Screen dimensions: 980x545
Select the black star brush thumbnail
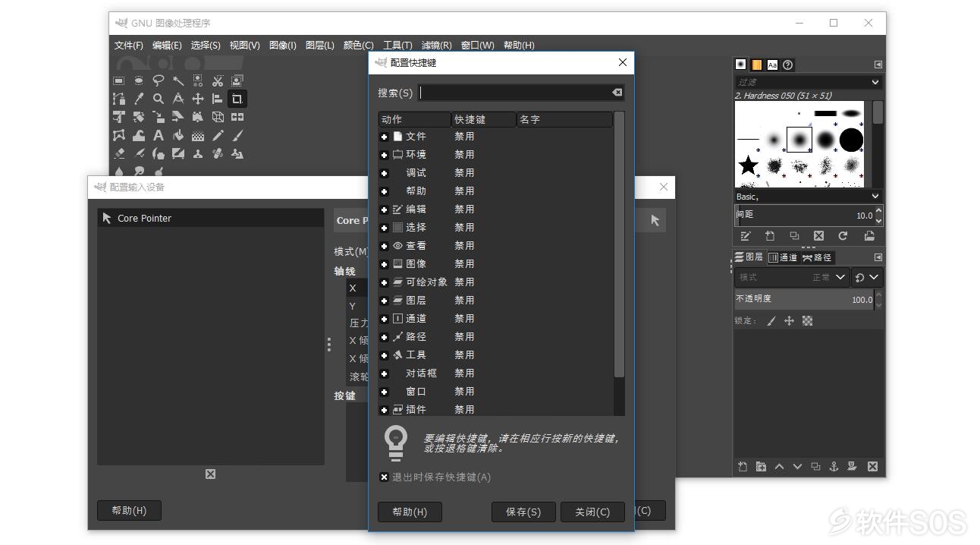click(x=748, y=164)
